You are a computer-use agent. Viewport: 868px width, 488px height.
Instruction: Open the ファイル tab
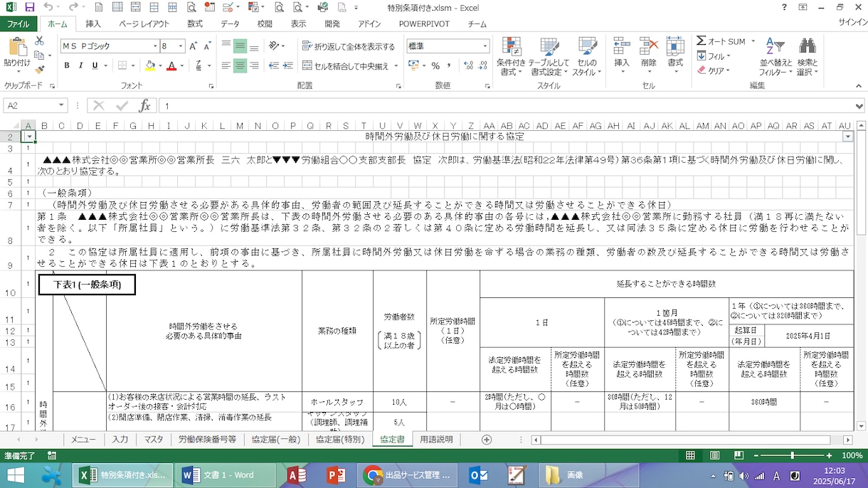pyautogui.click(x=18, y=23)
